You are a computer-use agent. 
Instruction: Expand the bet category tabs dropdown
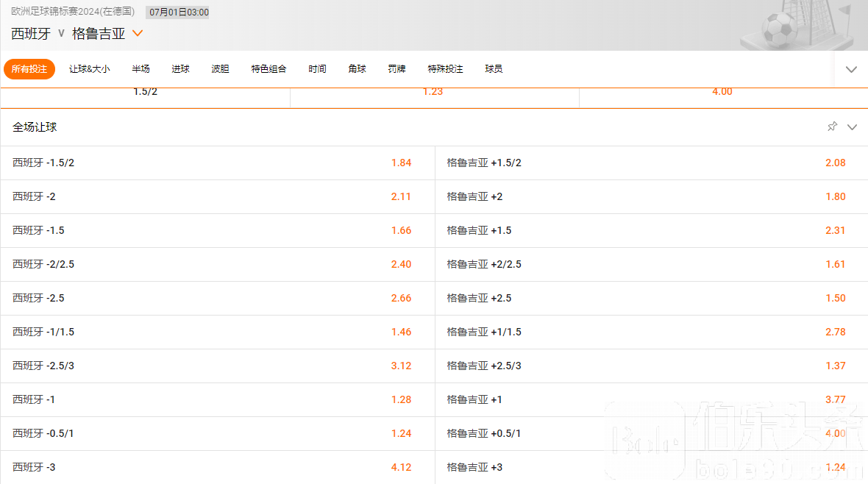click(851, 69)
